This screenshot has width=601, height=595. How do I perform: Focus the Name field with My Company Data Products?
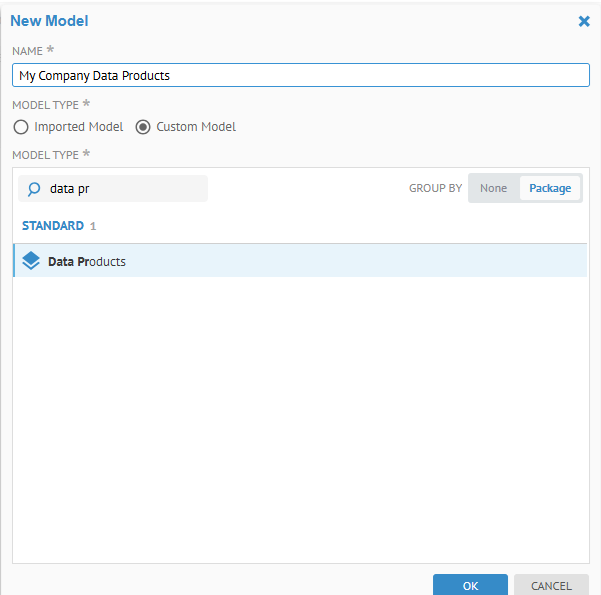300,75
